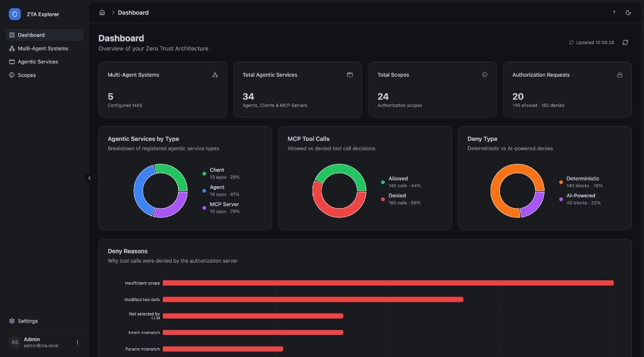This screenshot has height=357, width=644.
Task: Open the Total Agentic Services stat card
Action: 297,89
